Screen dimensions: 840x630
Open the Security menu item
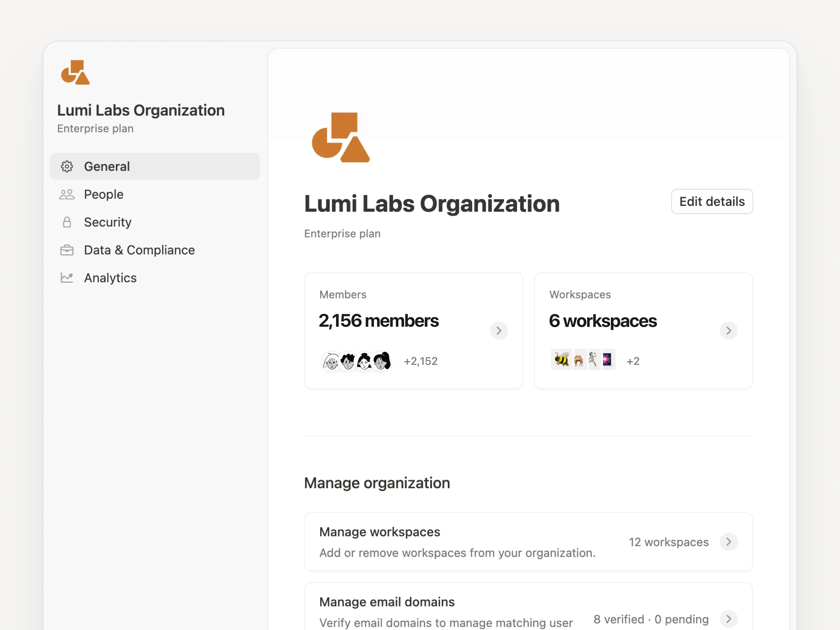pyautogui.click(x=107, y=222)
